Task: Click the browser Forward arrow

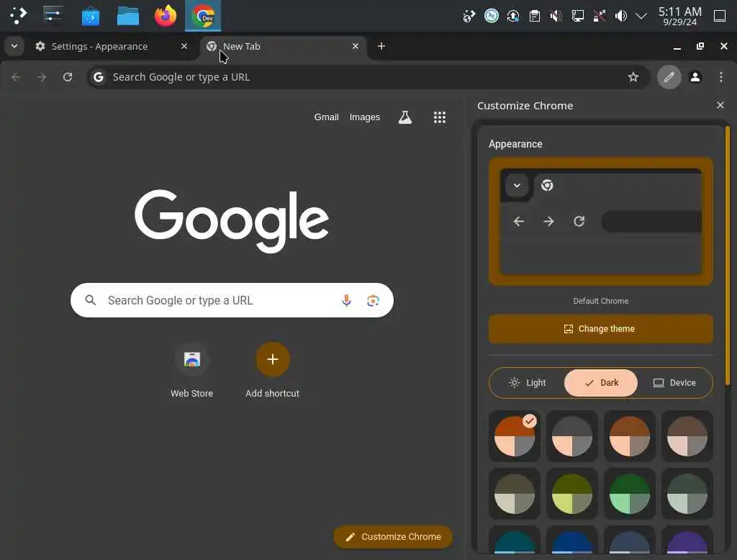Action: (42, 76)
